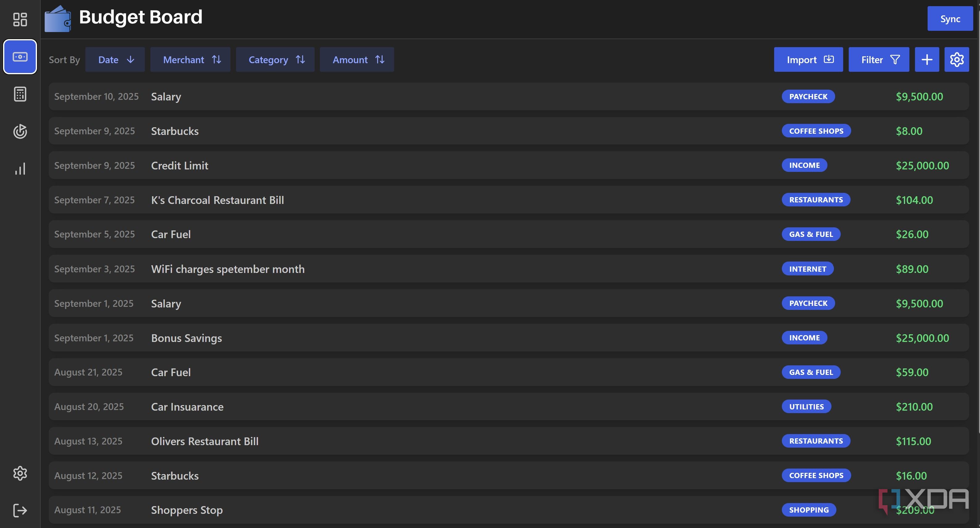Sort transactions by Merchant

coord(190,59)
